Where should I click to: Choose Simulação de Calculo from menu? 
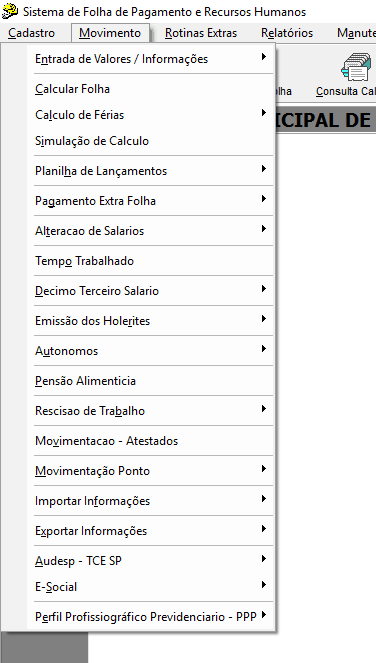[x=151, y=141]
